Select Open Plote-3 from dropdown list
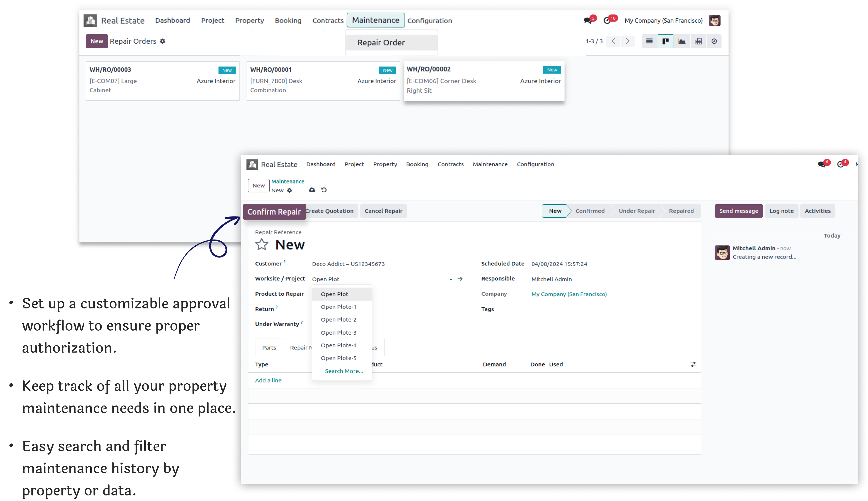 (x=342, y=333)
